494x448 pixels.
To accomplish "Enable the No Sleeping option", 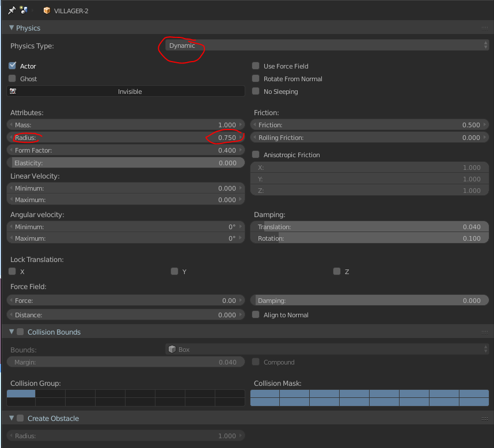I will point(256,92).
